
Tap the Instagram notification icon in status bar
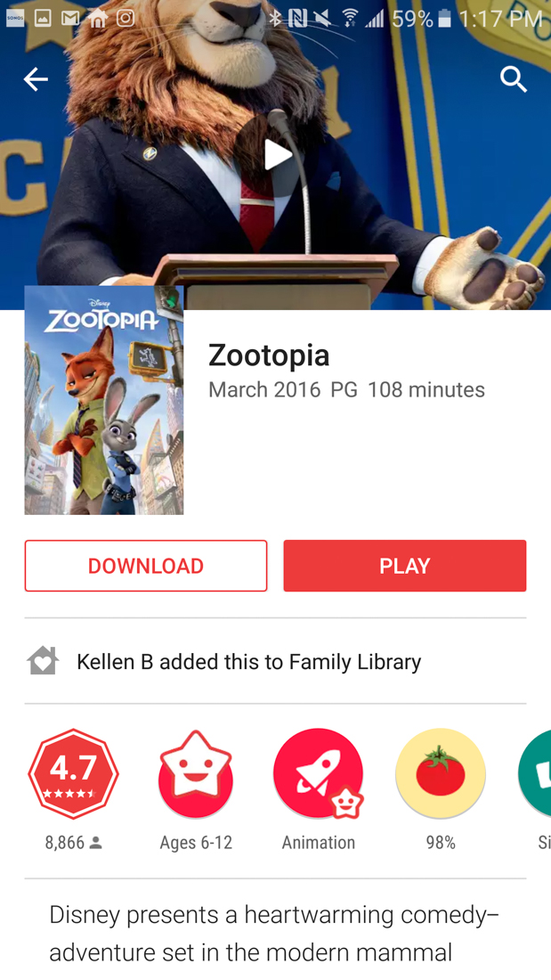(x=125, y=19)
